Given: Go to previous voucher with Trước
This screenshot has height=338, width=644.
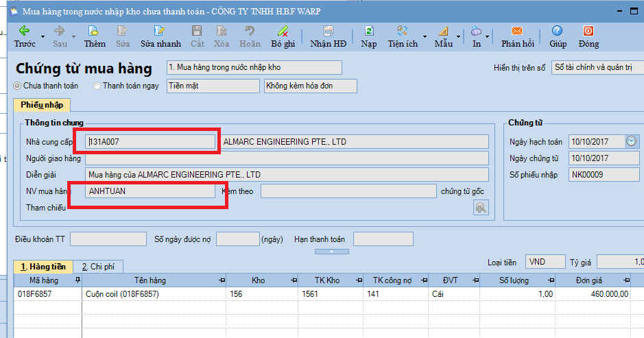Looking at the screenshot, I should click(x=25, y=36).
